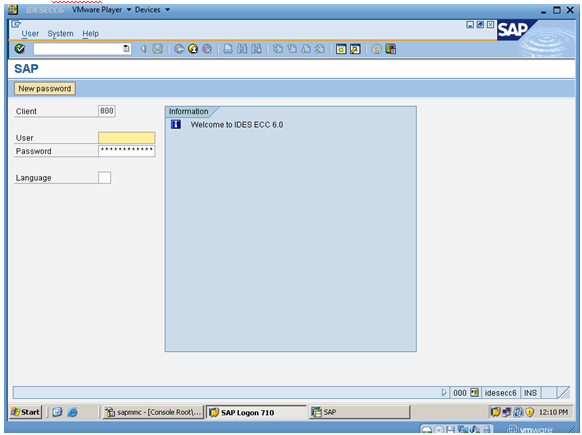Open the VMware Player menu
Screen dimensions: 582x435
(x=101, y=10)
